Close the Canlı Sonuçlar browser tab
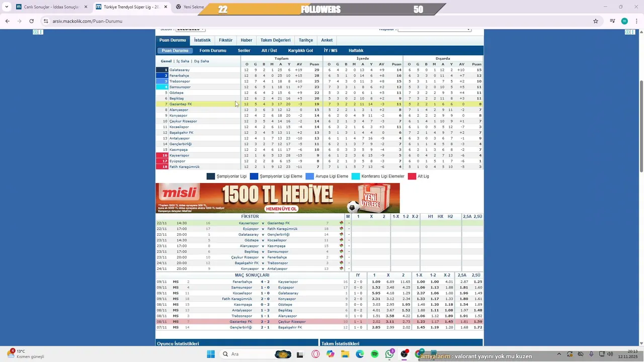644x362 pixels. pyautogui.click(x=86, y=7)
